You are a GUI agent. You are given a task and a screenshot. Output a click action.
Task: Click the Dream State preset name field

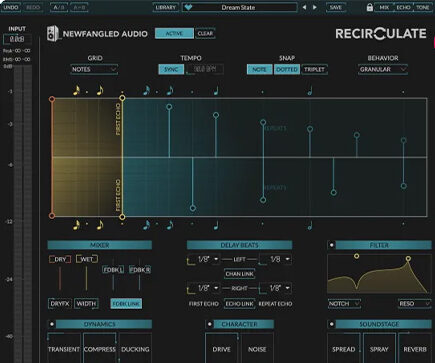pyautogui.click(x=239, y=7)
